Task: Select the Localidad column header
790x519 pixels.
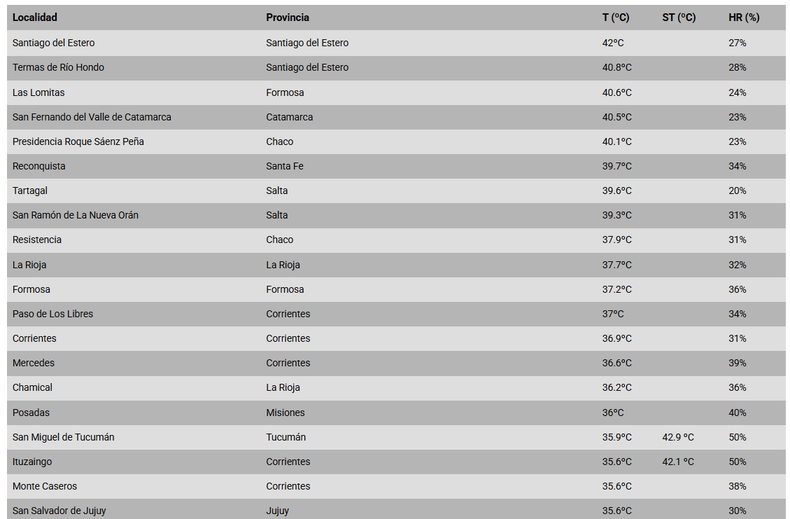Action: (x=35, y=18)
